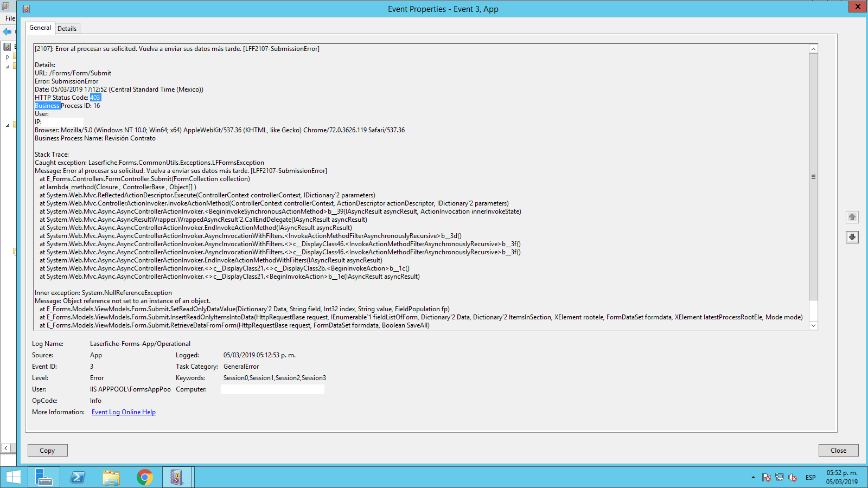Click Session0,Session1,Session2,Session3 keywords value
868x488 pixels.
tap(275, 378)
